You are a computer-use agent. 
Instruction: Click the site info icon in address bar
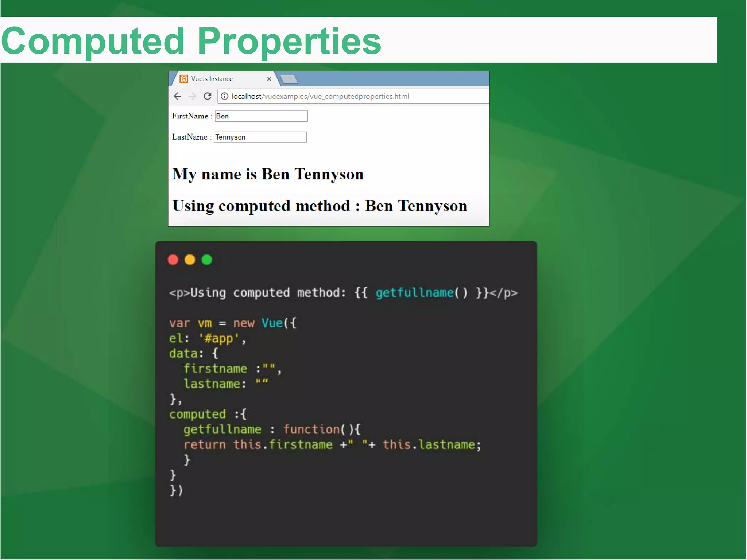pos(225,96)
